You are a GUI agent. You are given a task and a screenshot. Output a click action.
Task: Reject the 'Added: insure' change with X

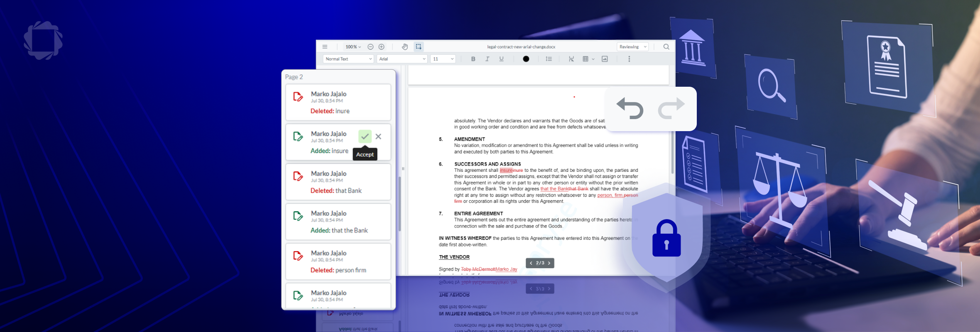point(378,136)
